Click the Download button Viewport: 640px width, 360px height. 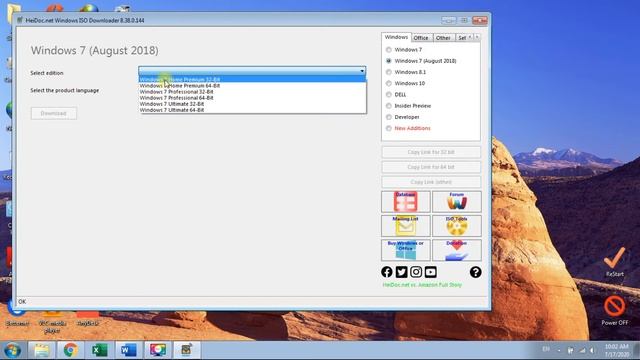tap(53, 113)
